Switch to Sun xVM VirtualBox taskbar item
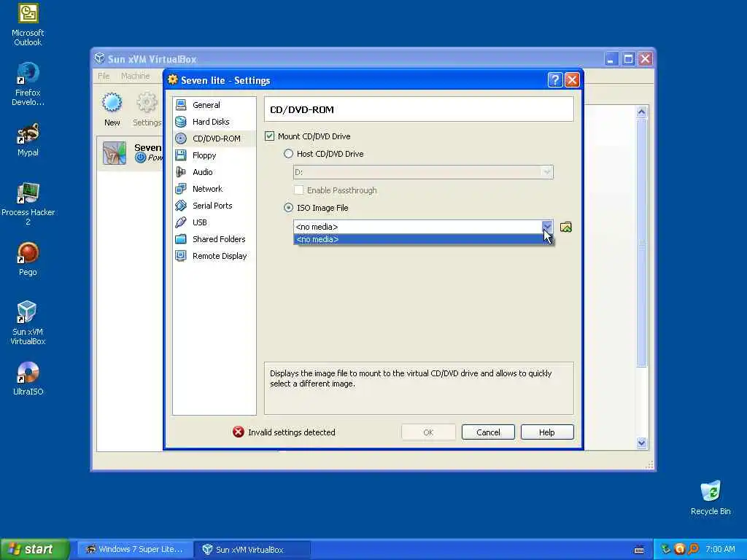 (x=253, y=549)
